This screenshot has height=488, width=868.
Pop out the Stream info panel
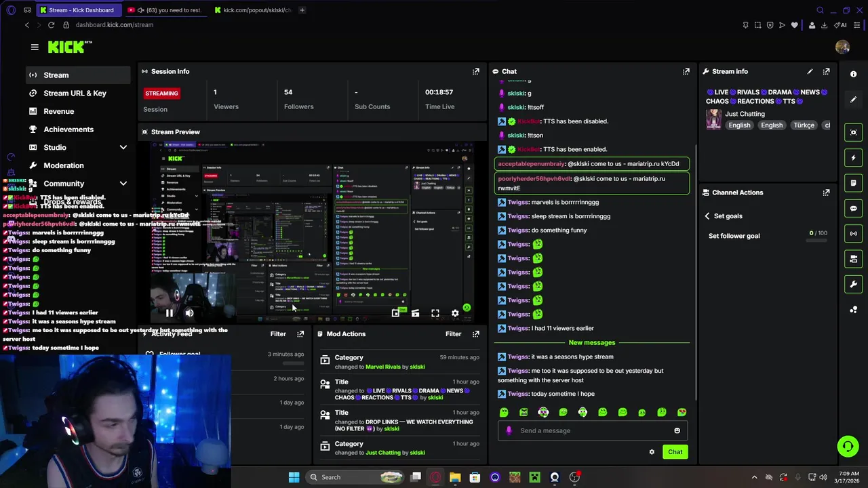coord(826,71)
